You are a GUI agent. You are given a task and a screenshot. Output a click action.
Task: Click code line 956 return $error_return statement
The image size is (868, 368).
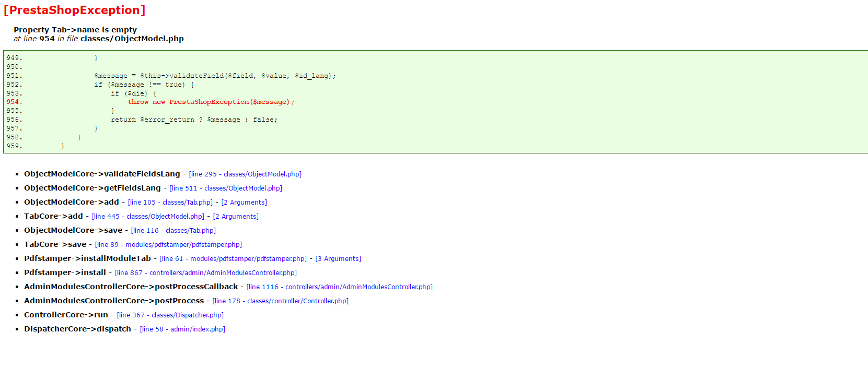194,120
